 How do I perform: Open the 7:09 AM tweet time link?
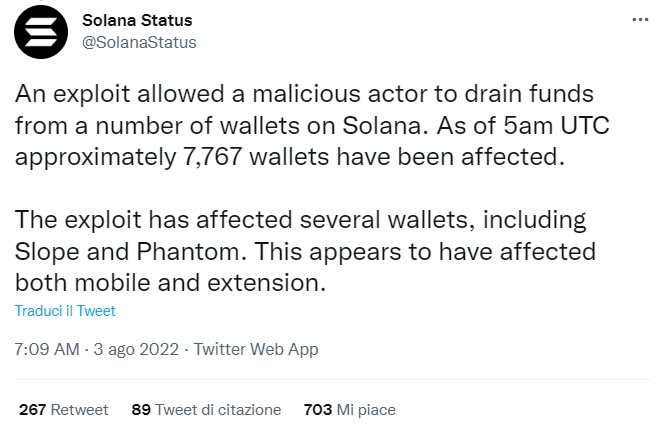click(x=46, y=350)
